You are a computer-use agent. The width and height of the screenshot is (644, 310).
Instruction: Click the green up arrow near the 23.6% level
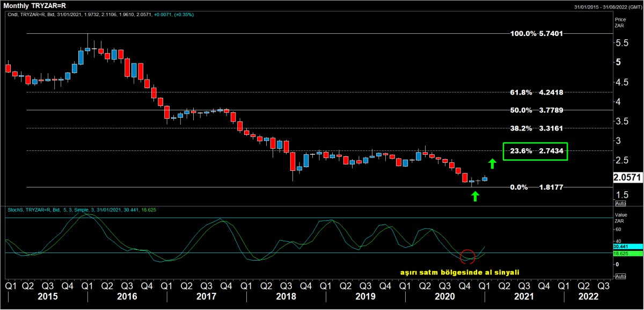tap(492, 163)
